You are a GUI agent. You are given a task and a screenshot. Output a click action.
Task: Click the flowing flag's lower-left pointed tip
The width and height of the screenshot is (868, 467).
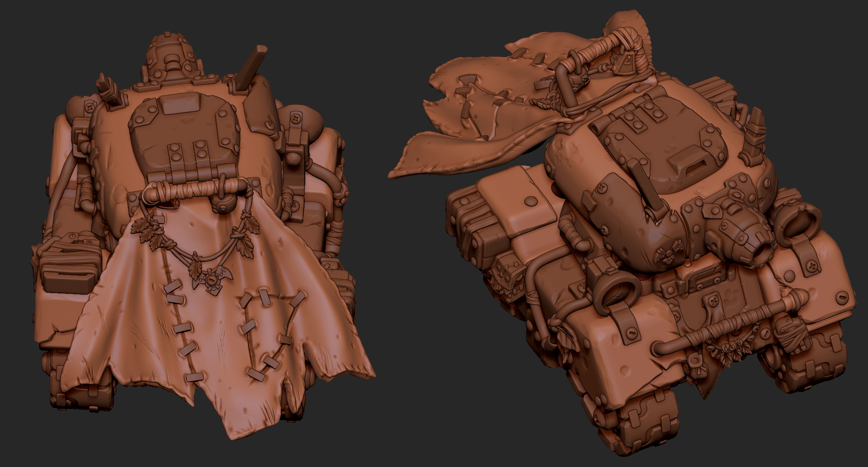[x=395, y=174]
